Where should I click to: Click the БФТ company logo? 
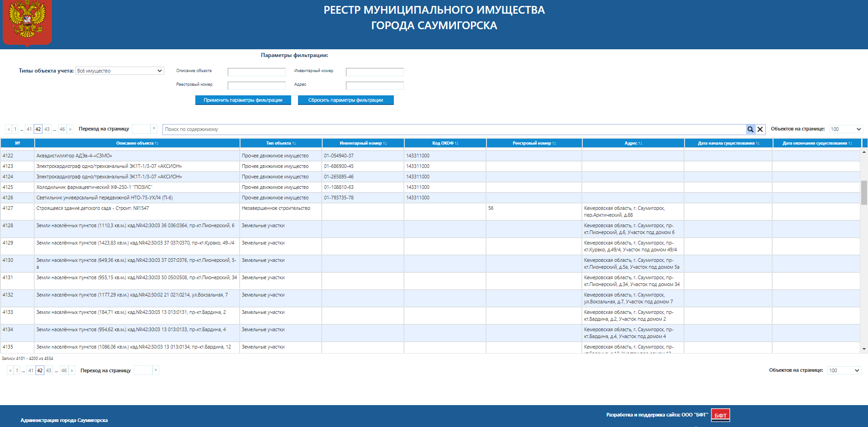point(721,415)
